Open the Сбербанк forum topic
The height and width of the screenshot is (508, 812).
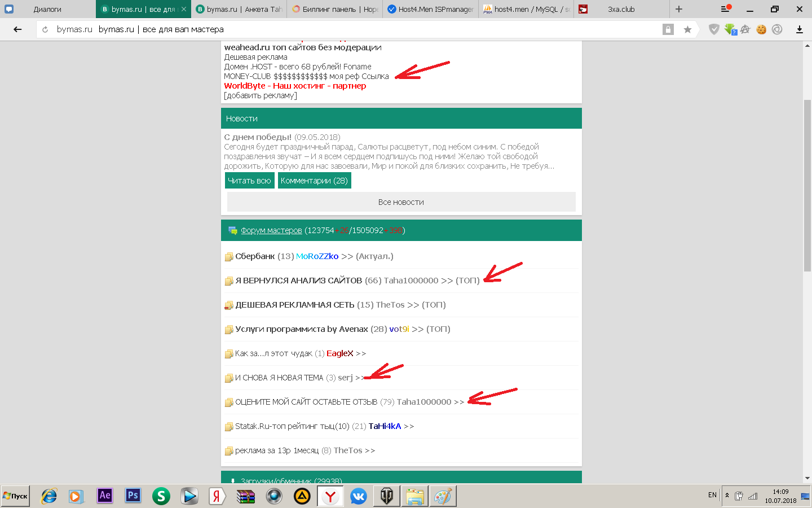click(x=255, y=256)
